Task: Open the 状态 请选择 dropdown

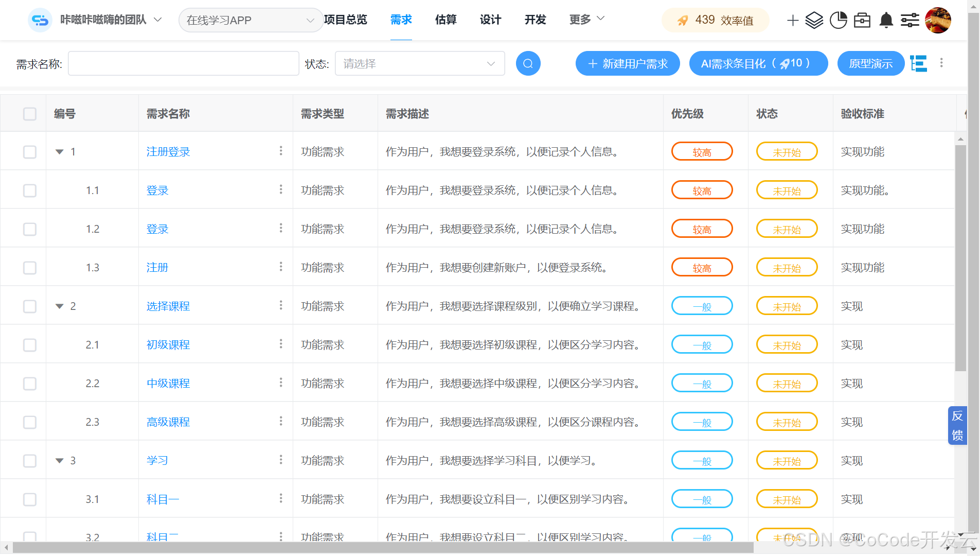Action: click(x=419, y=63)
